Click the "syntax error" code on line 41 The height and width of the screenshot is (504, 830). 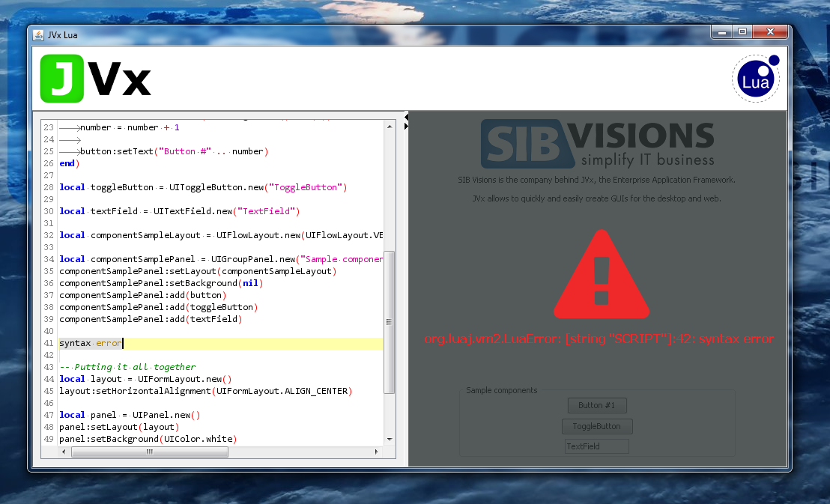(x=91, y=343)
